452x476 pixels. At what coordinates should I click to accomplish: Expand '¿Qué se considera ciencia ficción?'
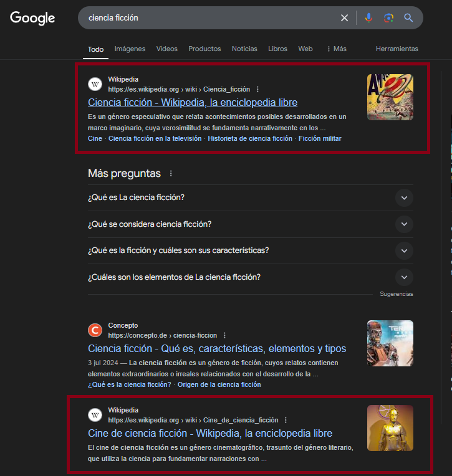pyautogui.click(x=251, y=224)
